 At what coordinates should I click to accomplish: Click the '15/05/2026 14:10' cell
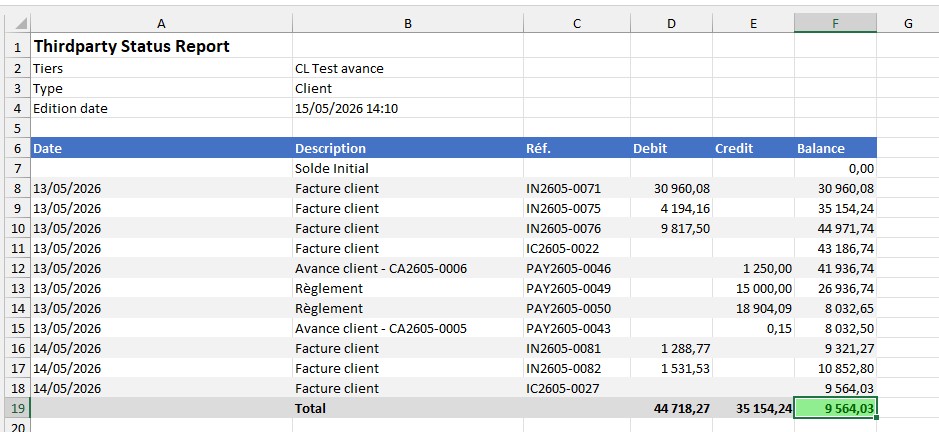tap(408, 108)
